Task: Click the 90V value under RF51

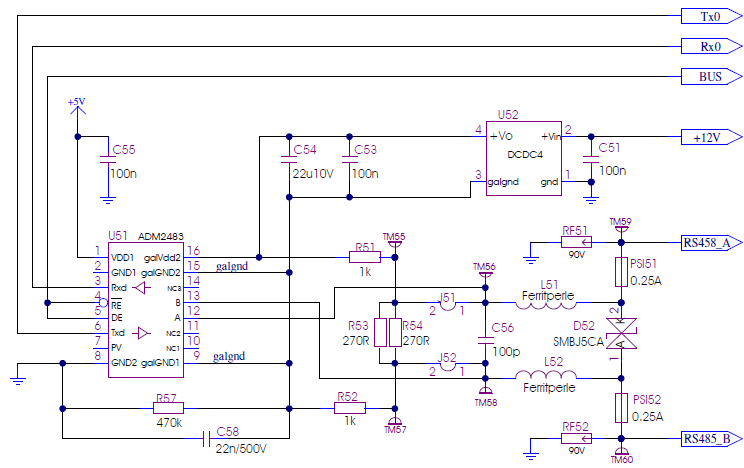Action: coord(577,255)
